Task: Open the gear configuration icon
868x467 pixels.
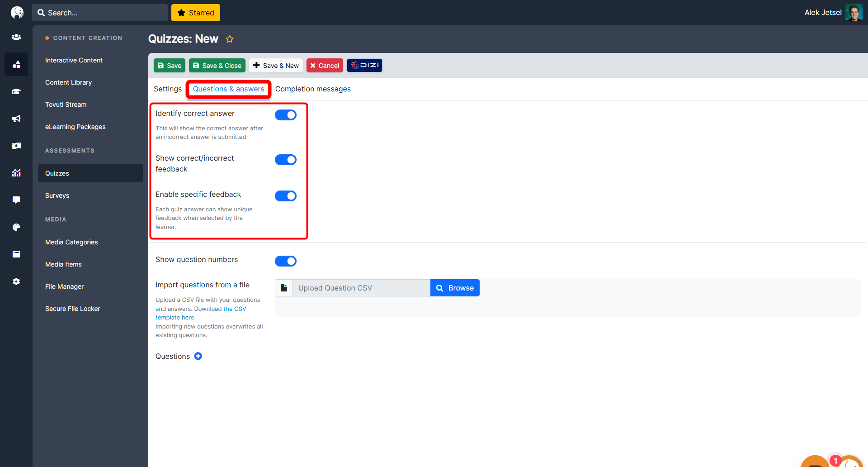Action: [16, 281]
